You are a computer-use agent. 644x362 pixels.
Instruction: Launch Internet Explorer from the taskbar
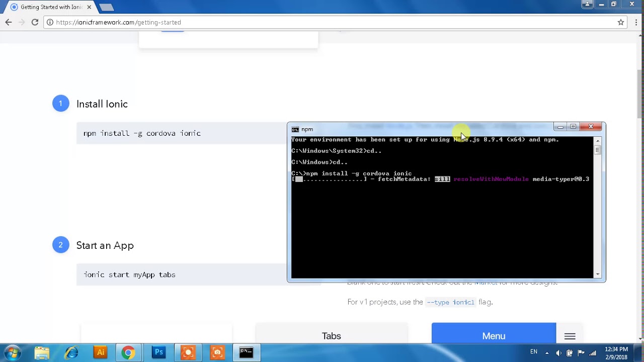click(x=71, y=352)
